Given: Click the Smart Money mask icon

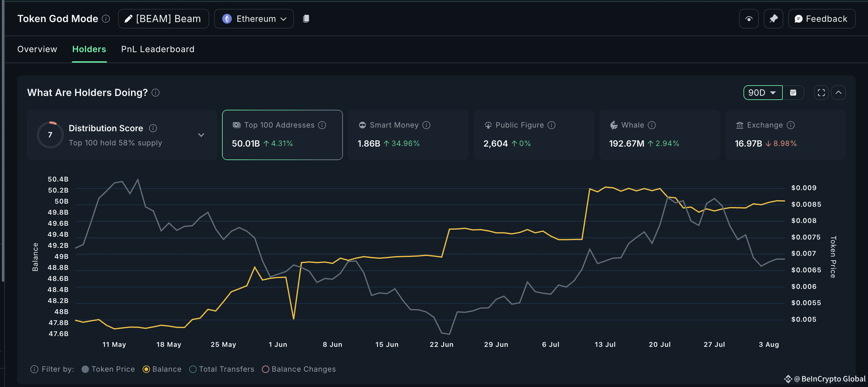Looking at the screenshot, I should coord(362,125).
